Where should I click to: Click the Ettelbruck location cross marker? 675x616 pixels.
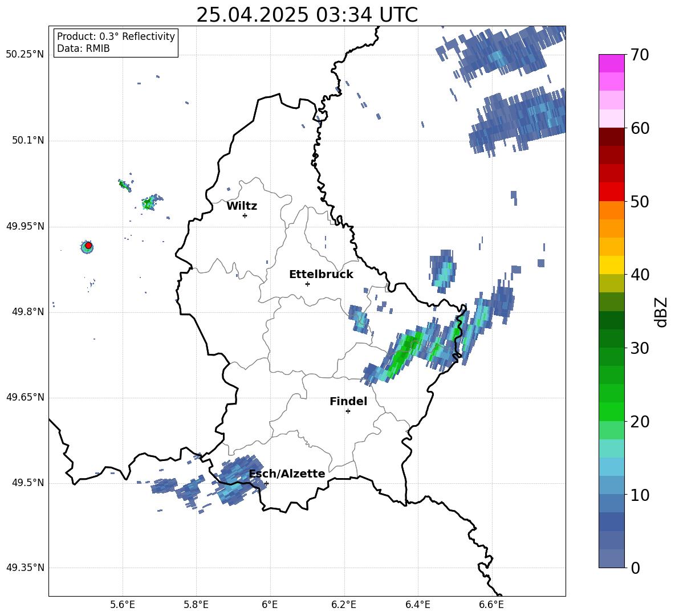(x=307, y=284)
